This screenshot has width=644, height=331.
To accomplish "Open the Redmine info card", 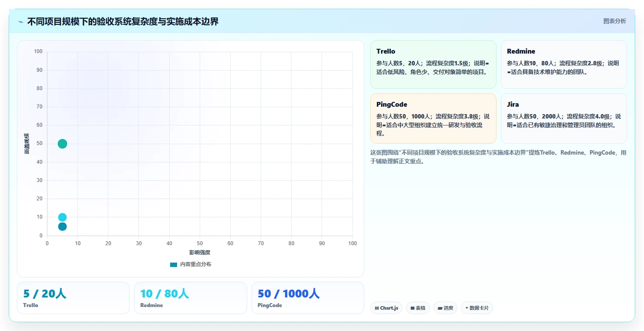I will click(x=563, y=64).
